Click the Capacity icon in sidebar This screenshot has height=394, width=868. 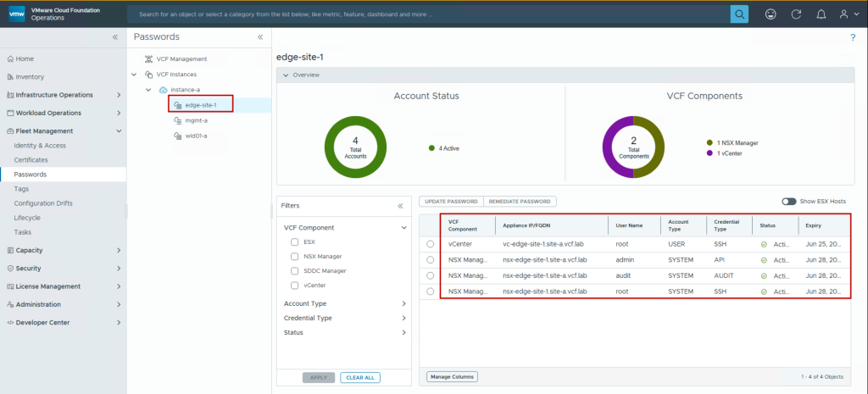click(x=10, y=250)
